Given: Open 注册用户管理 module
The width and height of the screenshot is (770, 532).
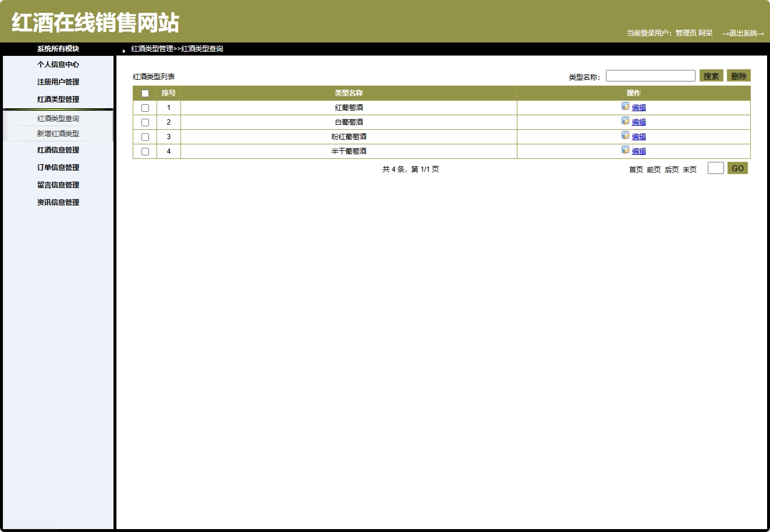Looking at the screenshot, I should [x=58, y=81].
